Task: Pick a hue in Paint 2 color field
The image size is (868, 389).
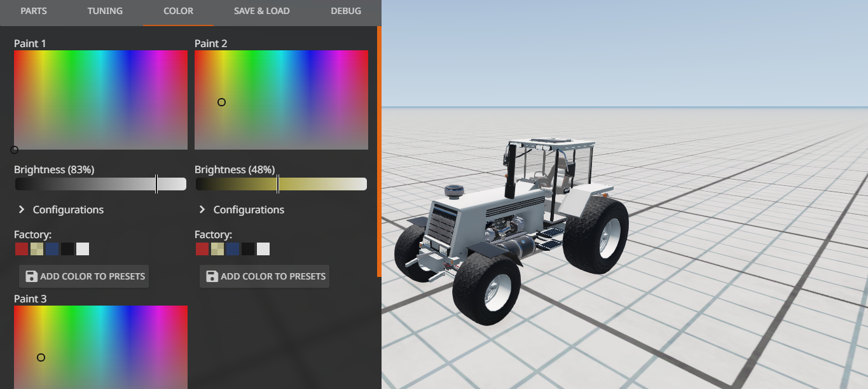Action: pyautogui.click(x=281, y=100)
